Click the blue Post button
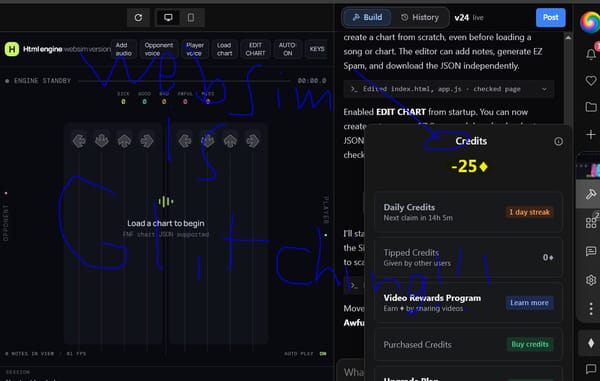 550,18
